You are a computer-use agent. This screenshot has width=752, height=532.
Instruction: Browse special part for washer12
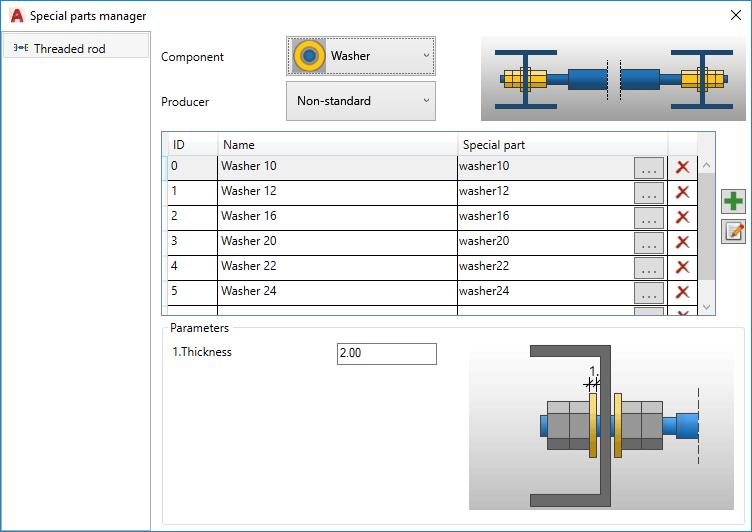tap(649, 193)
